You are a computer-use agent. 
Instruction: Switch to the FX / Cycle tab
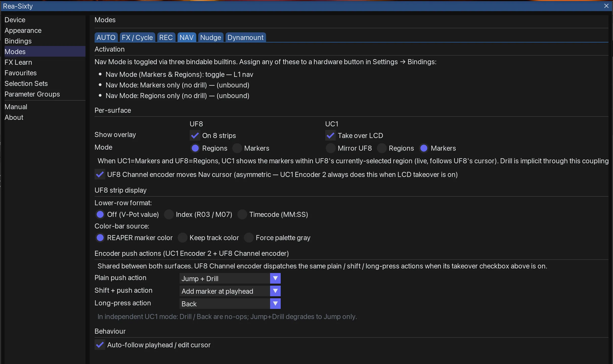pyautogui.click(x=137, y=37)
